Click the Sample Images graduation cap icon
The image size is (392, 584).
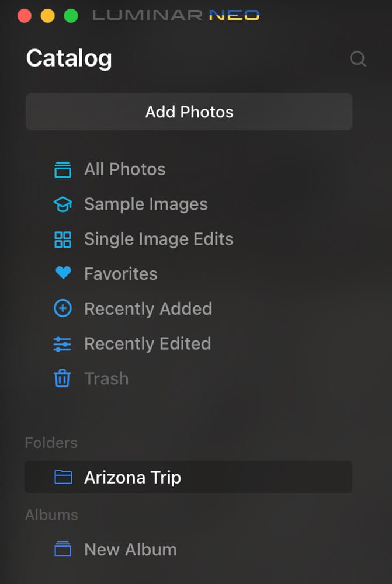pos(63,204)
